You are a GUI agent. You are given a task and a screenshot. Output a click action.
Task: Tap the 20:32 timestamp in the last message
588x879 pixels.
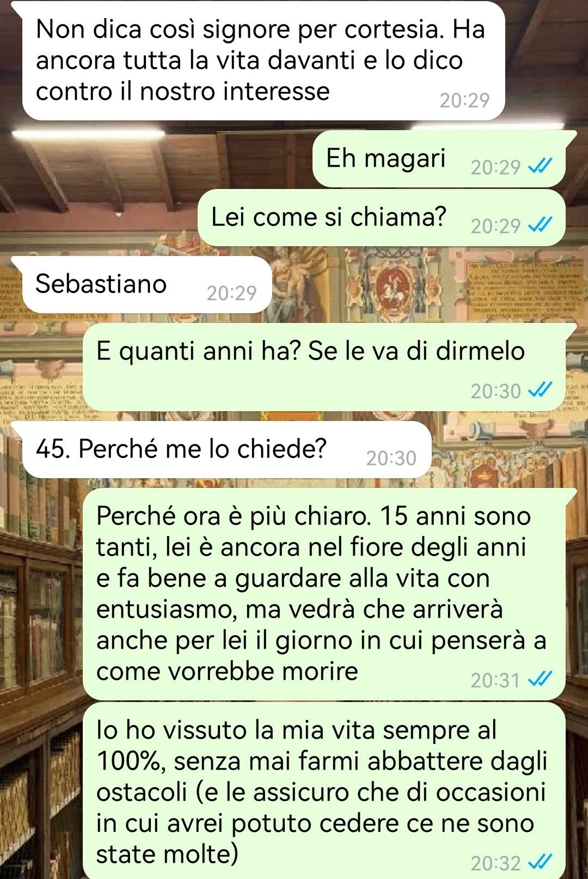[495, 863]
